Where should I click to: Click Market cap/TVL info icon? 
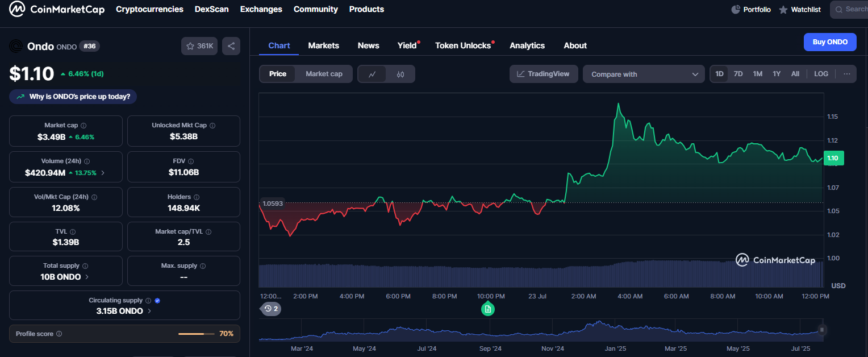pyautogui.click(x=208, y=232)
